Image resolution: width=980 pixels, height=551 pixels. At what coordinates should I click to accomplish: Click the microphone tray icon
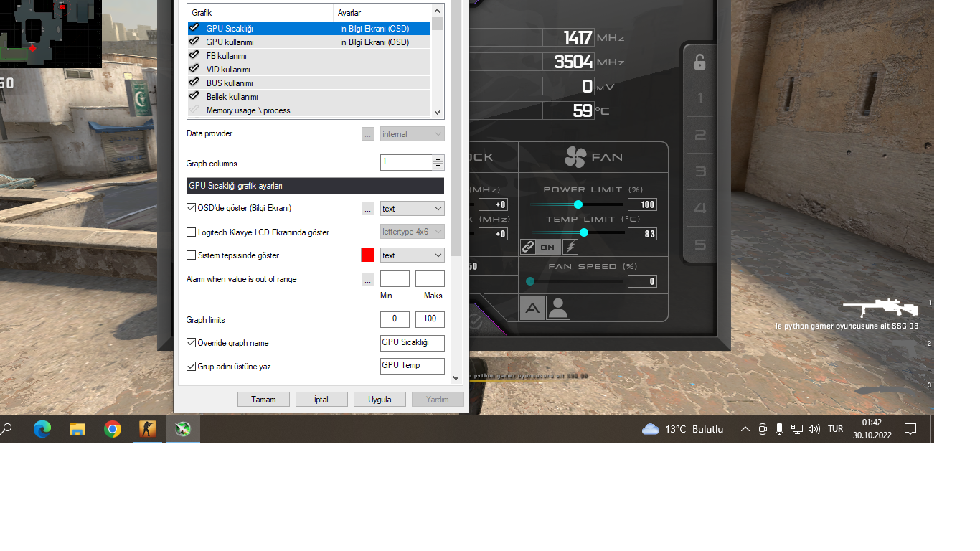coord(779,429)
